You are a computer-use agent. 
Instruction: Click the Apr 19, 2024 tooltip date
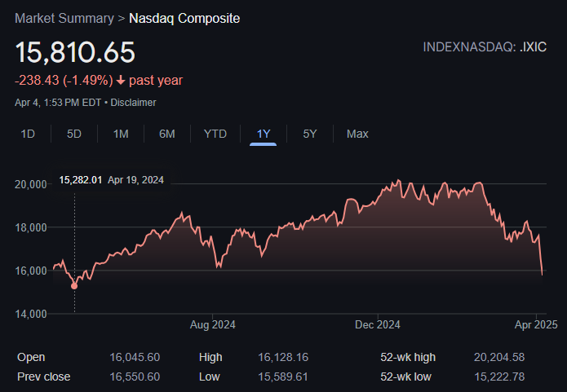coord(136,180)
